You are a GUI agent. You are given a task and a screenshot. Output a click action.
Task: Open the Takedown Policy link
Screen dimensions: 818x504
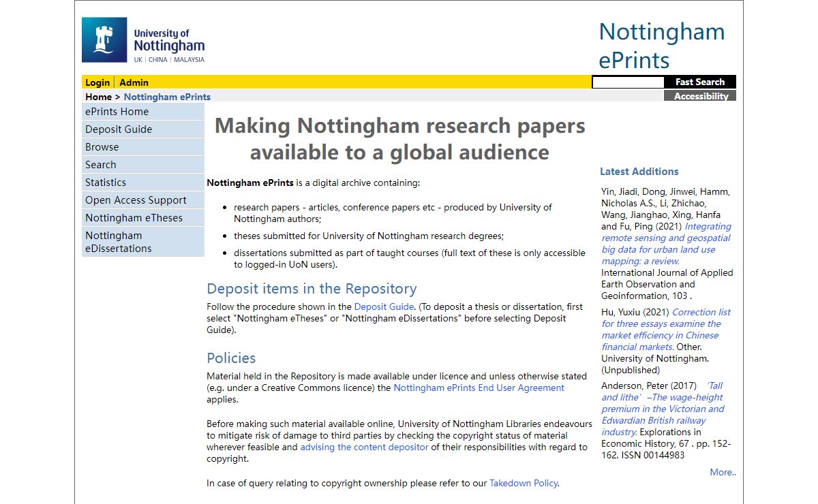(x=524, y=483)
